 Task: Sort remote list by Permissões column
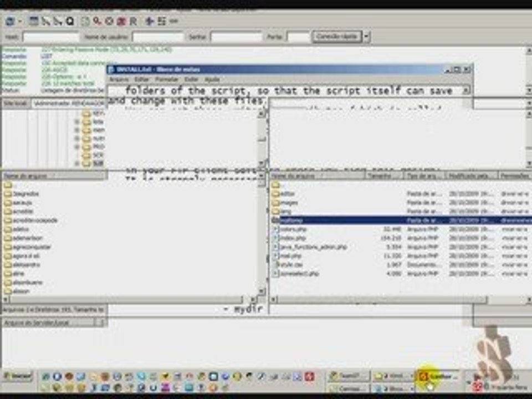515,176
